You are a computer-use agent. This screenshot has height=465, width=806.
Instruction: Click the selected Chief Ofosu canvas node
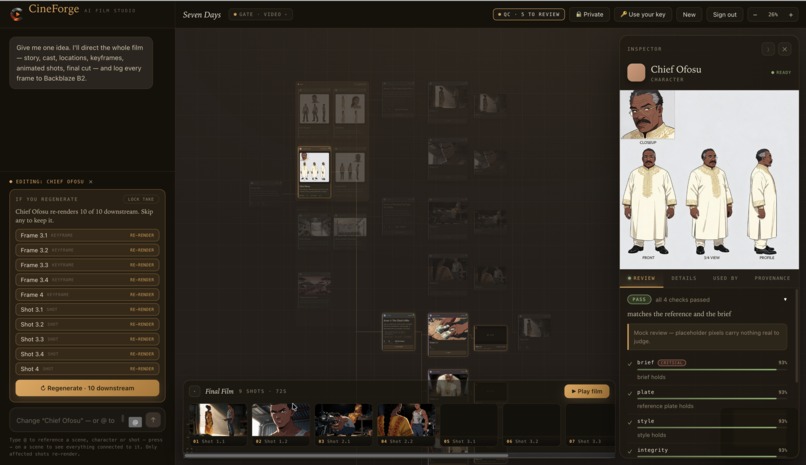click(314, 172)
